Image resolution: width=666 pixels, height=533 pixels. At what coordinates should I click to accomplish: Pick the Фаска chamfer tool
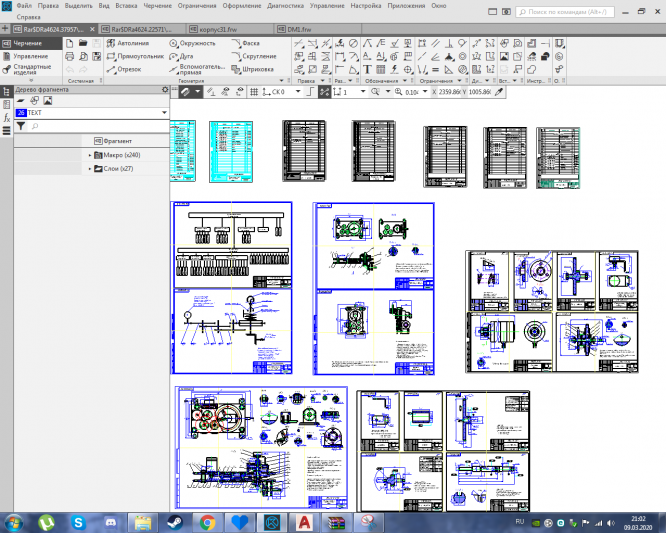(x=251, y=44)
